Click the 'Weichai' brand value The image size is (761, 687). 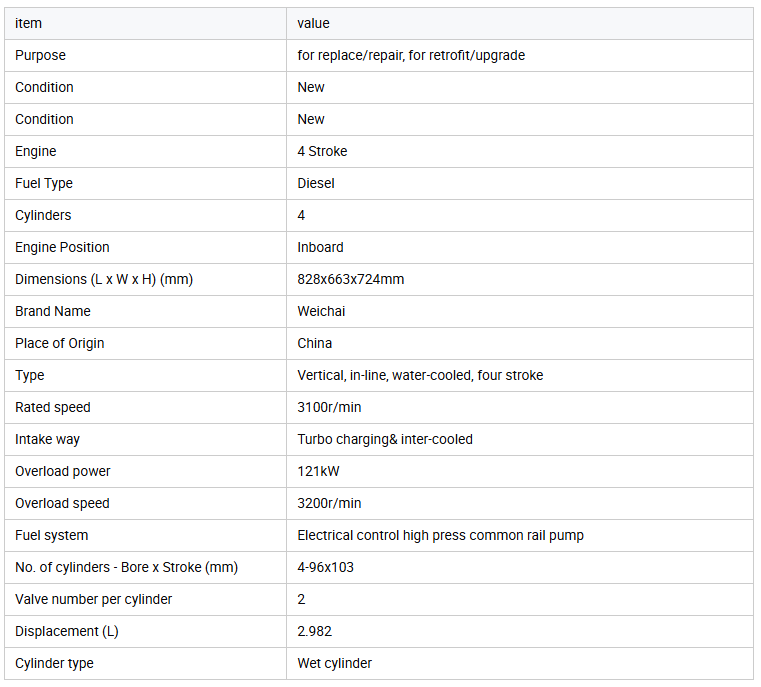[x=323, y=311]
